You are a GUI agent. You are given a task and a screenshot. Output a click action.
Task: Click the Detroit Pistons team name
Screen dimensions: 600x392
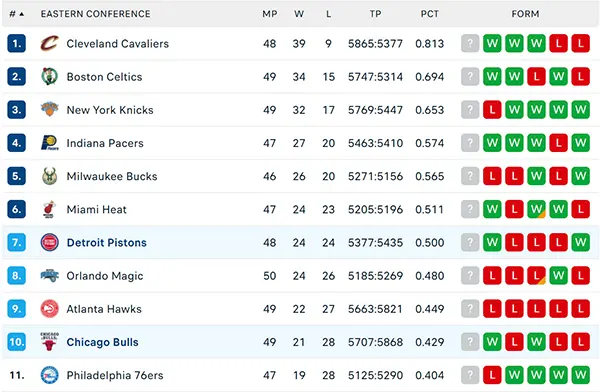106,242
